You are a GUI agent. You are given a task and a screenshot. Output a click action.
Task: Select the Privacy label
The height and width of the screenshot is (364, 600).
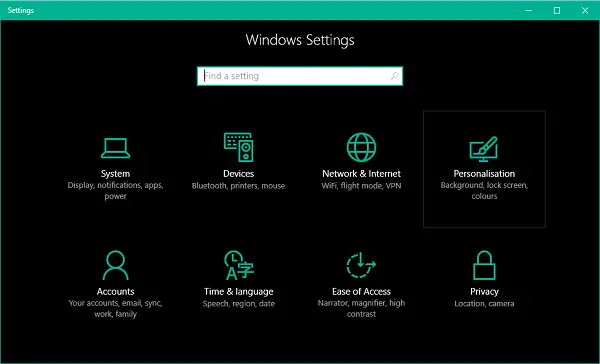point(484,292)
